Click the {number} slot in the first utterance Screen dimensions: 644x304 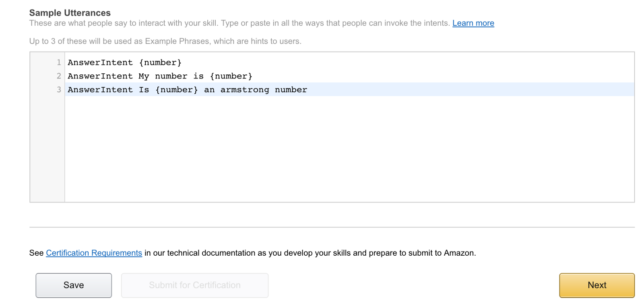point(160,63)
